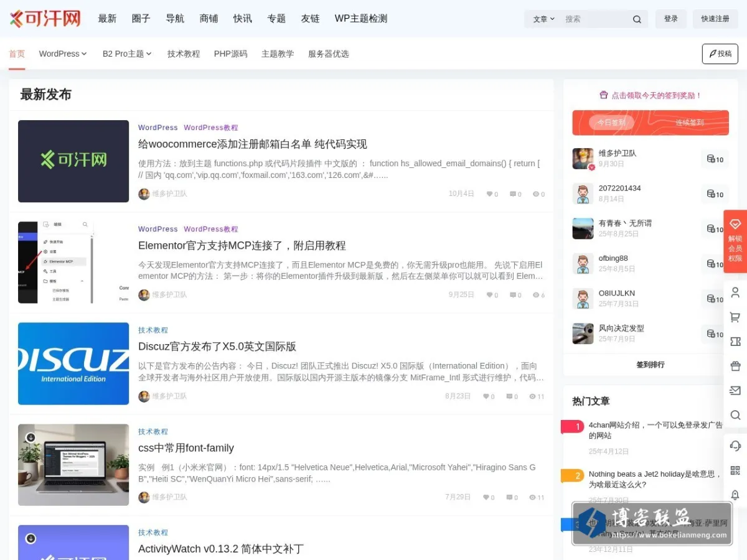Open avatar of user 2072201434
Viewport: 747px width, 560px height.
583,194
